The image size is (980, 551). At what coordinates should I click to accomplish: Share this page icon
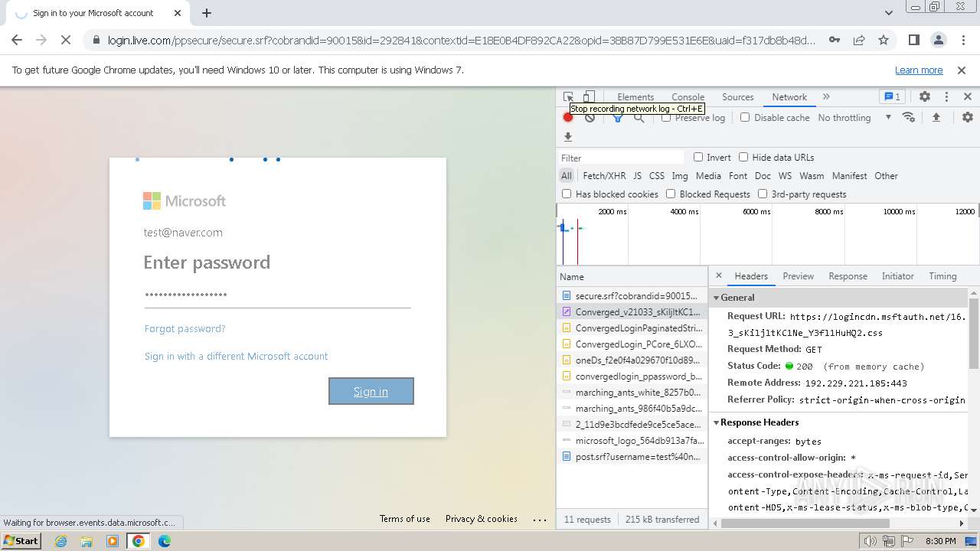pyautogui.click(x=859, y=40)
